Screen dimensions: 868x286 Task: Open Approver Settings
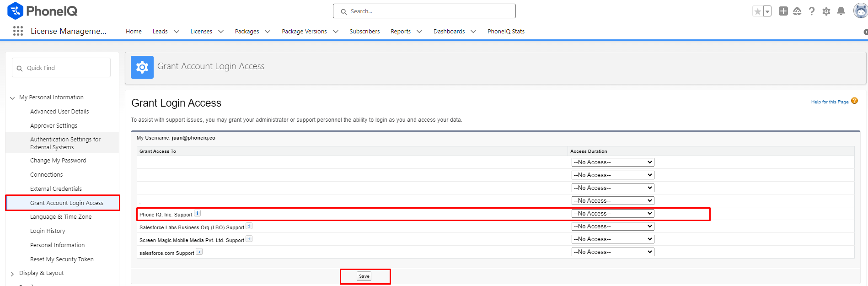point(54,125)
